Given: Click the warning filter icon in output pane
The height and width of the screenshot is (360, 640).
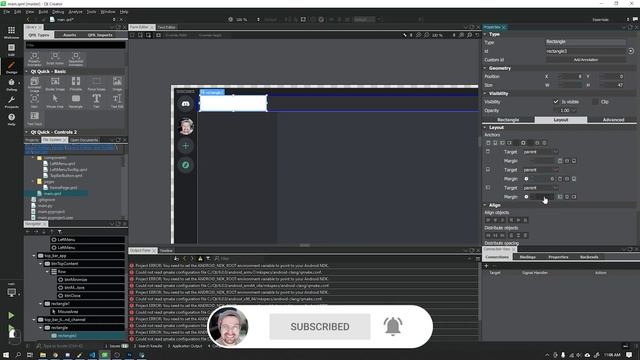Looking at the screenshot, I should click(x=200, y=258).
